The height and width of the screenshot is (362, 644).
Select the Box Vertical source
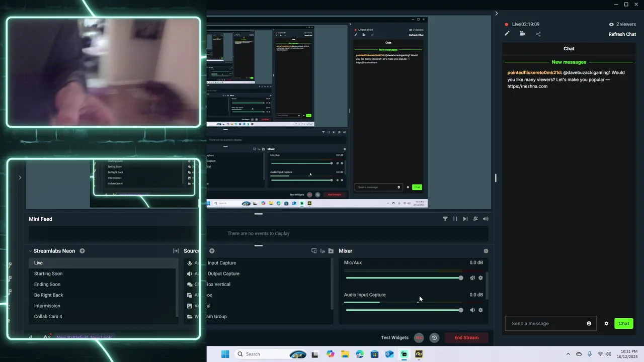[257, 284]
